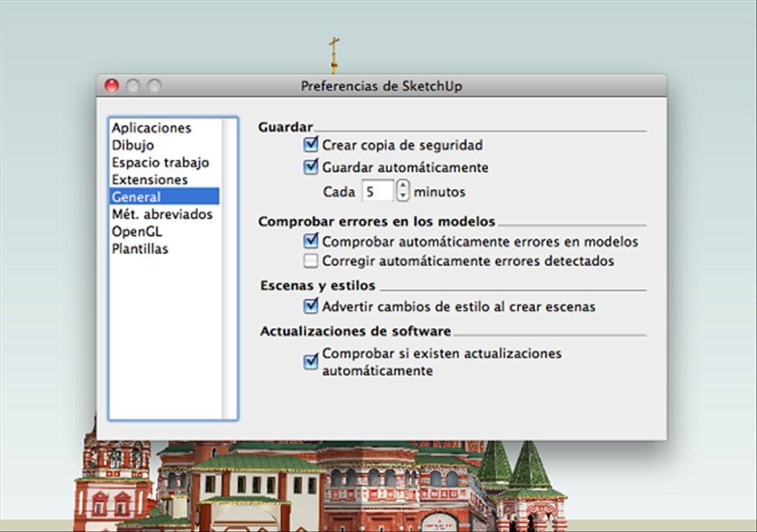Open the Dibujo preferences category

tap(133, 146)
